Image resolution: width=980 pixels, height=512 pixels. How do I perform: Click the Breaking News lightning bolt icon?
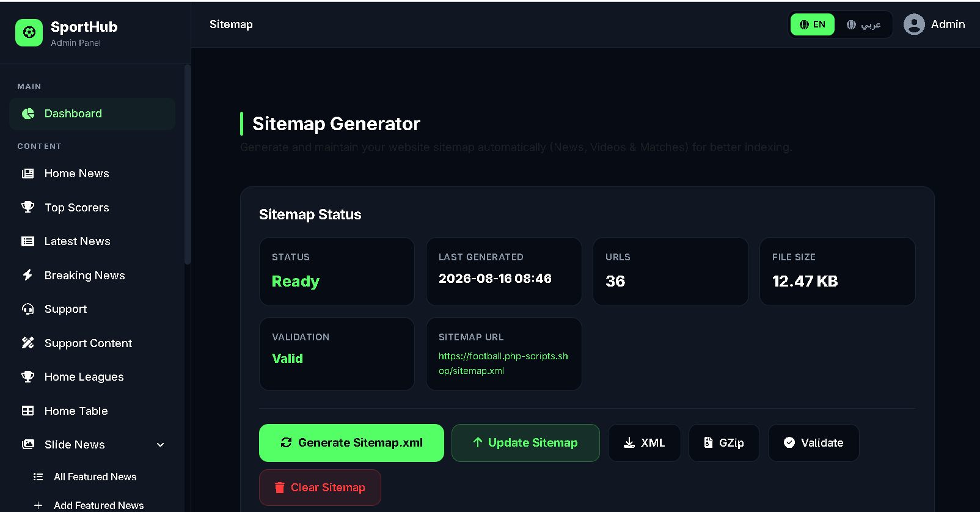27,275
